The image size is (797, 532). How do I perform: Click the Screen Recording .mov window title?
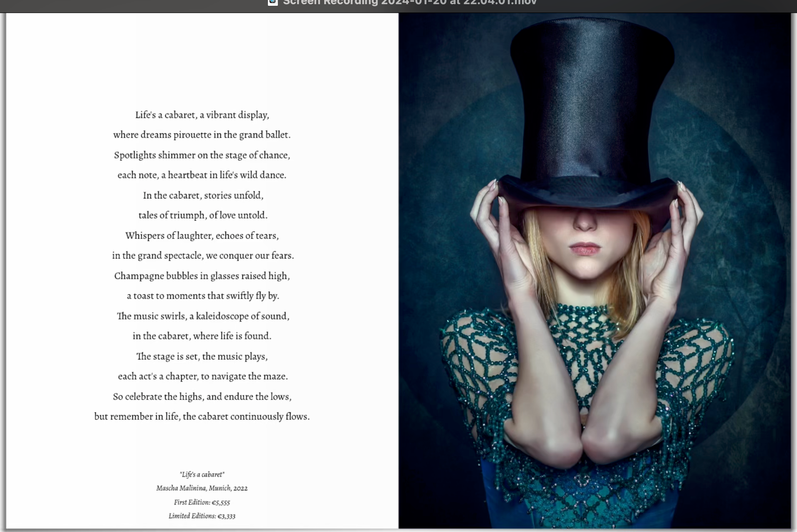click(409, 3)
